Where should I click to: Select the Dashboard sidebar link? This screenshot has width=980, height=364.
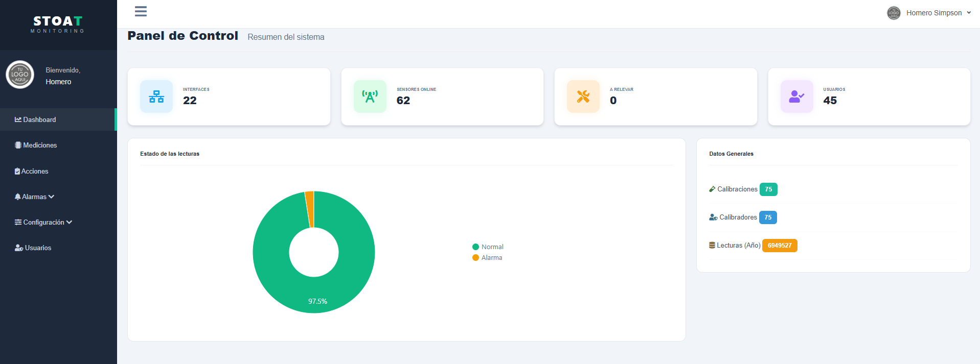pos(58,119)
